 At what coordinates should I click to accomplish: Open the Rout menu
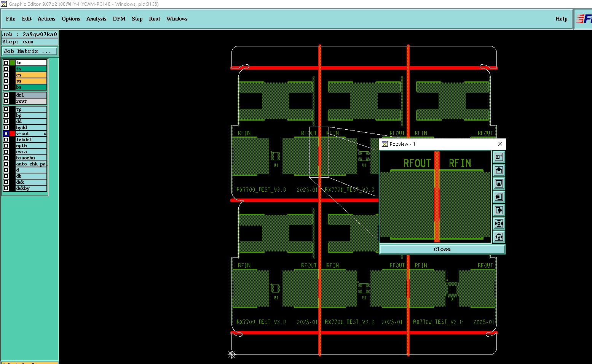click(155, 19)
